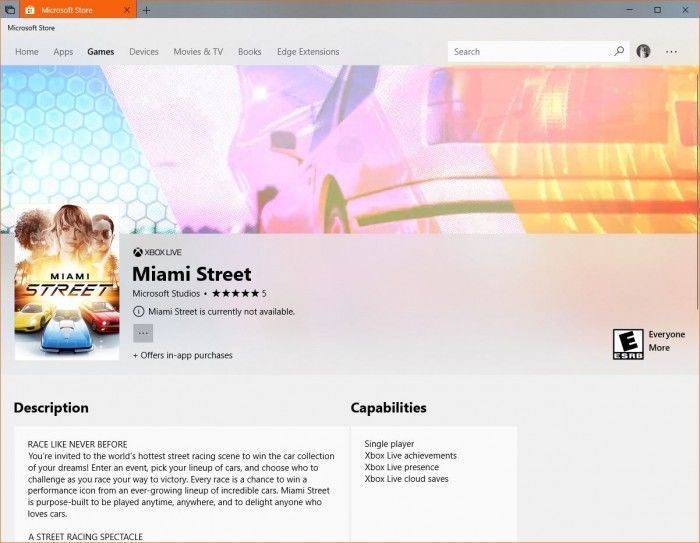Close the Microsoft Store tab
Viewport: 700px width, 543px height.
[127, 10]
